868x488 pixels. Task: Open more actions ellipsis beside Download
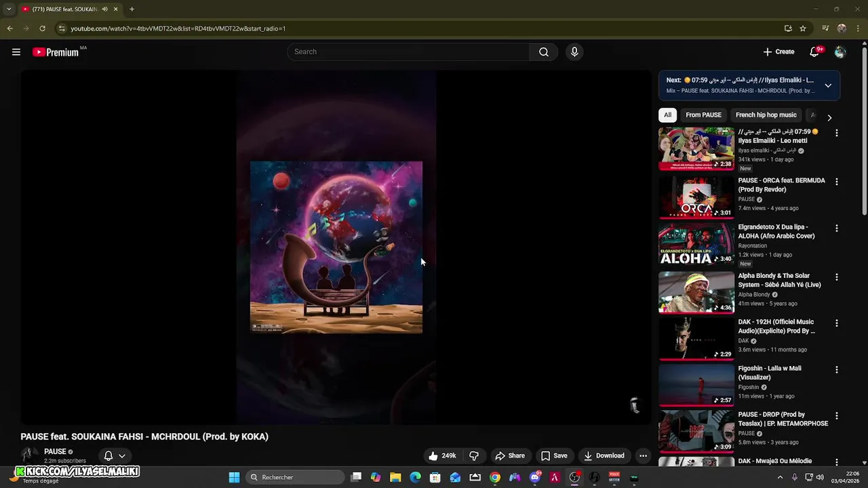pyautogui.click(x=643, y=455)
